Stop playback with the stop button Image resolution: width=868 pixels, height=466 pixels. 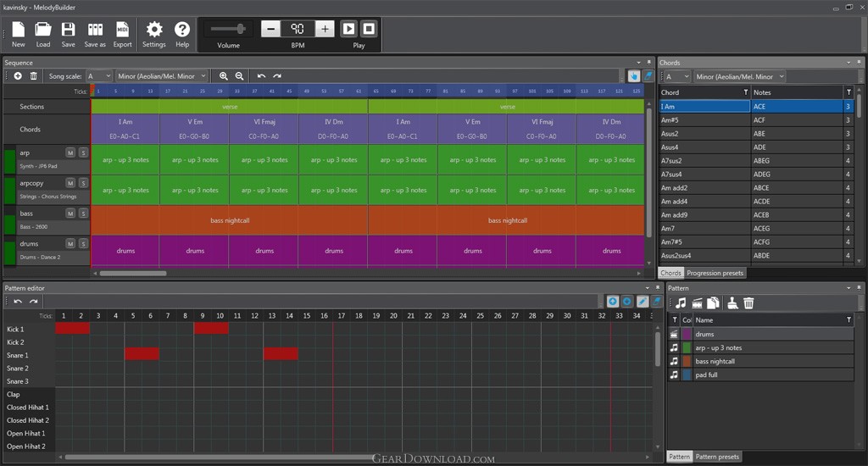(369, 29)
